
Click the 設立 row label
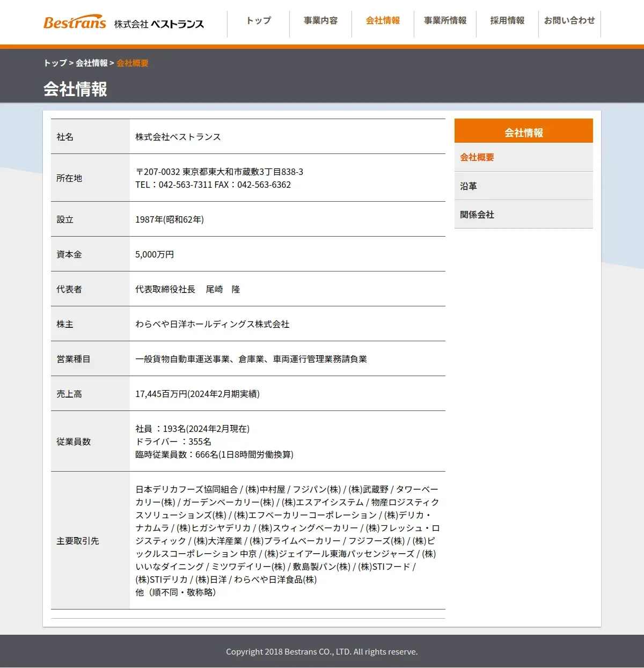(x=65, y=219)
